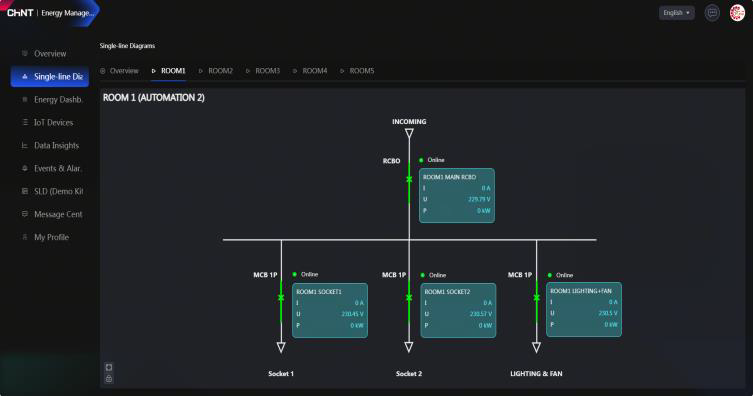Screen dimensions: 753x396
Task: Switch to the Overview diagram tab
Action: pyautogui.click(x=119, y=71)
